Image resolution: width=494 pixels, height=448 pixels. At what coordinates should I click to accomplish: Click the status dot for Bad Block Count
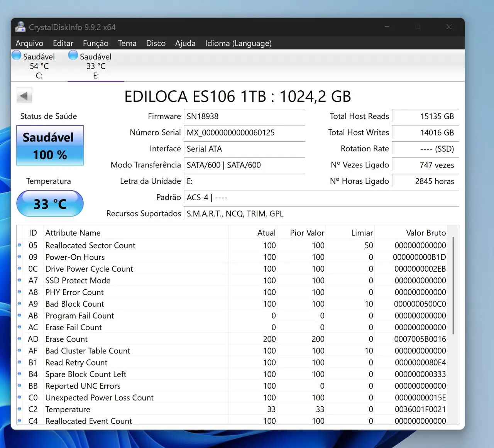[19, 303]
